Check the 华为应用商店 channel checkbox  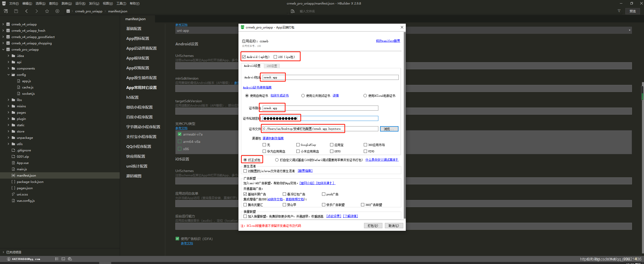tap(264, 151)
